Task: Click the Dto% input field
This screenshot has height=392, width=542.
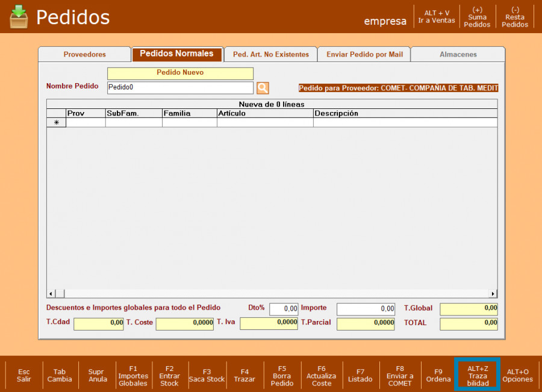Action: pyautogui.click(x=284, y=309)
